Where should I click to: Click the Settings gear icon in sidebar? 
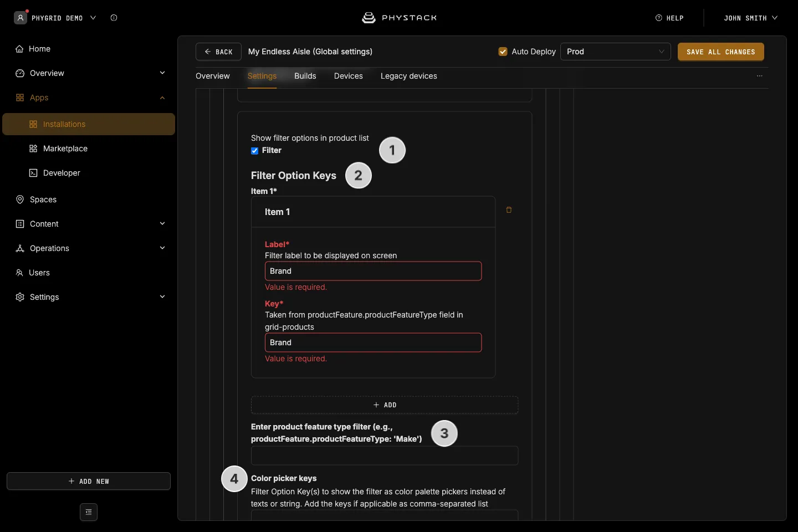pos(20,297)
